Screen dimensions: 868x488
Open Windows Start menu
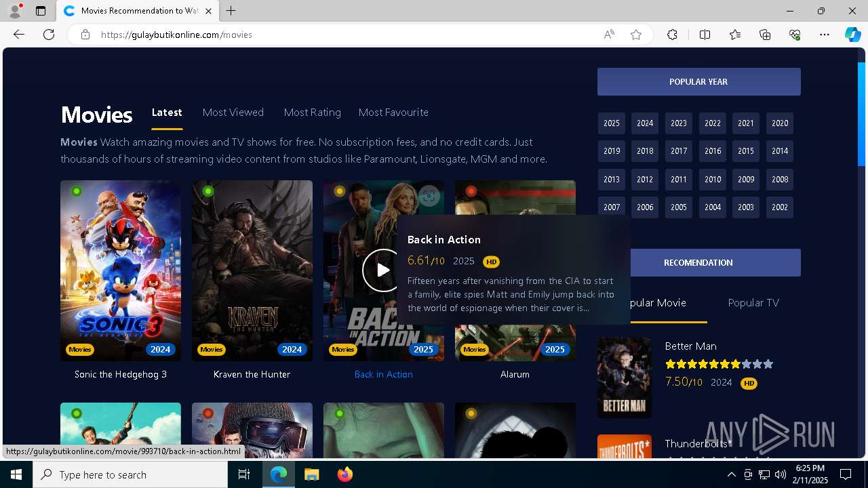pos(16,474)
